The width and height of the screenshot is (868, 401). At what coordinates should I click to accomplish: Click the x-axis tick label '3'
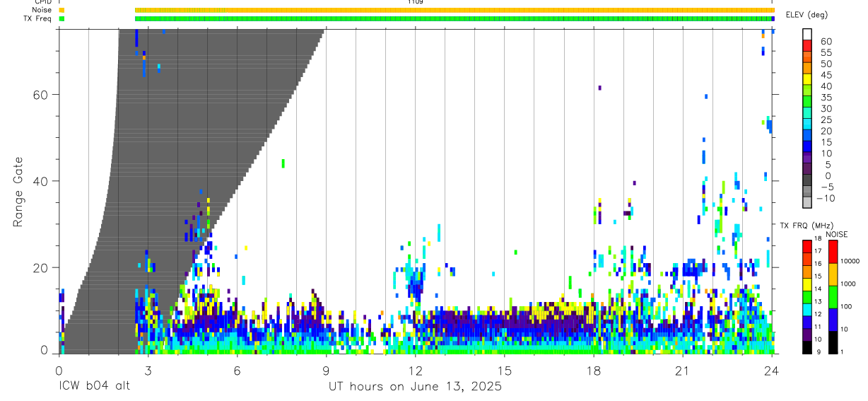pos(148,371)
